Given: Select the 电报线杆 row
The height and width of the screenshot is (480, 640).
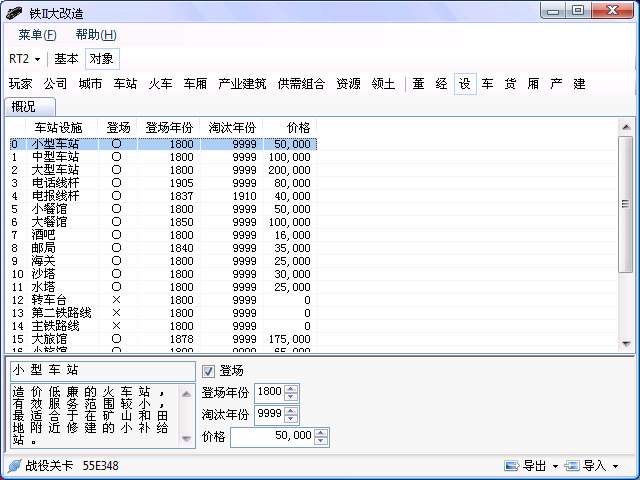Looking at the screenshot, I should 163,196.
